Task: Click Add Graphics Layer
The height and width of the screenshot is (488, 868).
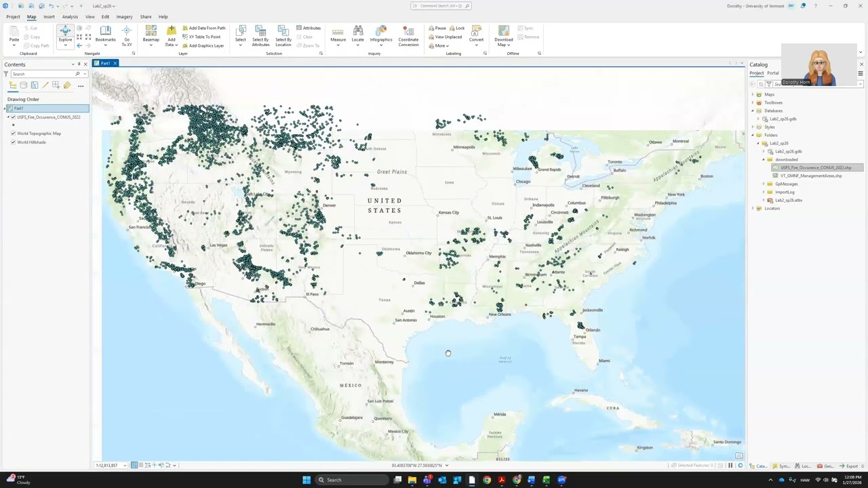Action: (203, 45)
